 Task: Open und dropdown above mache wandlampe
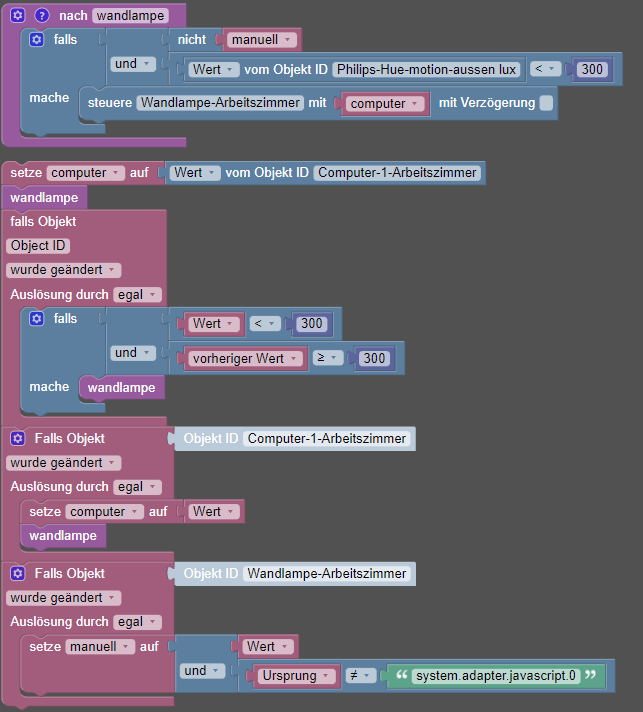(133, 353)
